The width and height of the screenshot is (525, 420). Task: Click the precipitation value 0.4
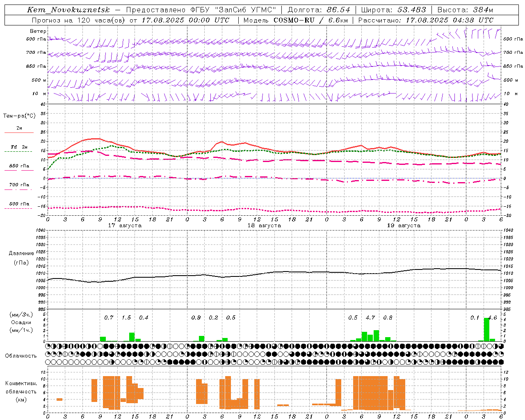tap(144, 318)
